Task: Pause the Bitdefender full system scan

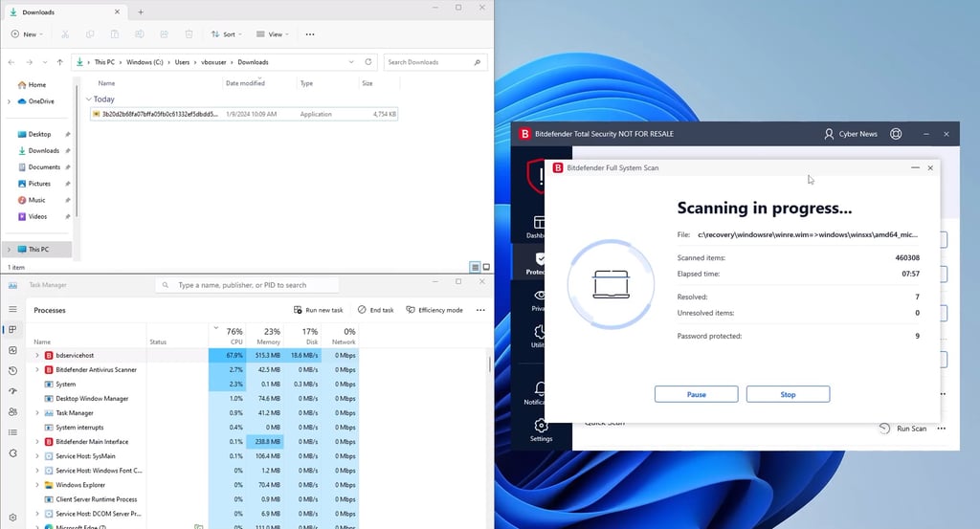Action: [697, 395]
